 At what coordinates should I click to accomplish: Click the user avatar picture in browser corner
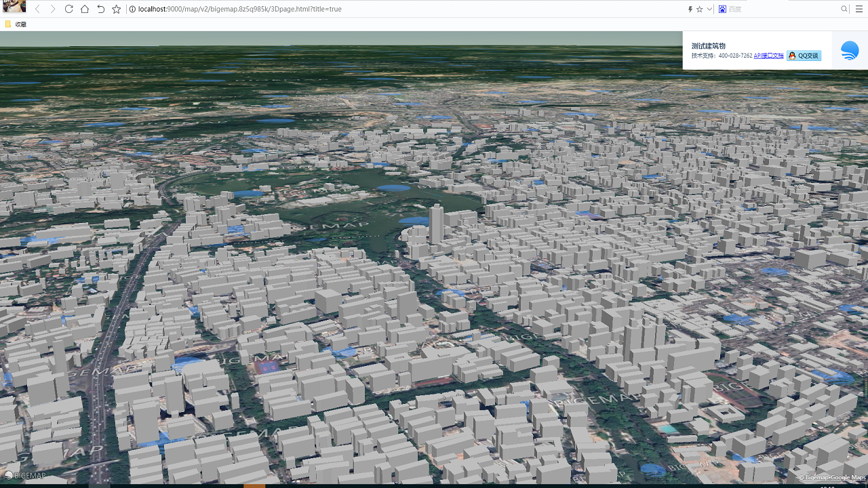tap(14, 7)
